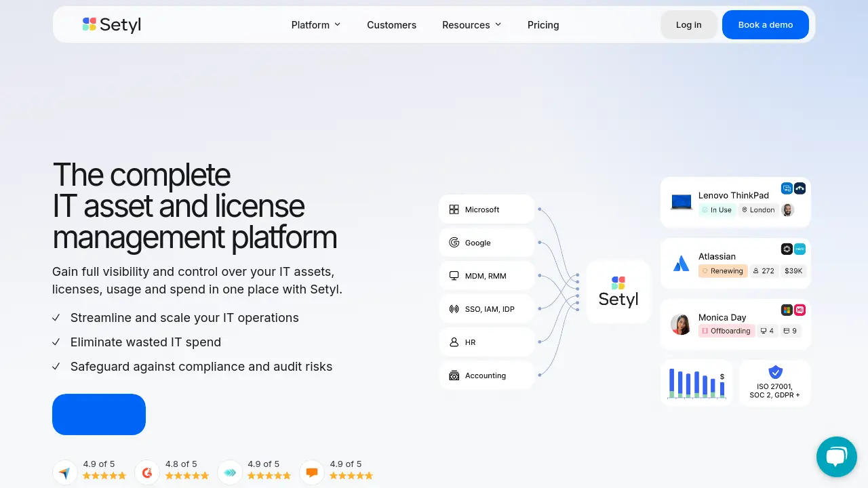Click the colorful grid icon atop Monica's card
This screenshot has height=488, width=868.
coord(787,310)
